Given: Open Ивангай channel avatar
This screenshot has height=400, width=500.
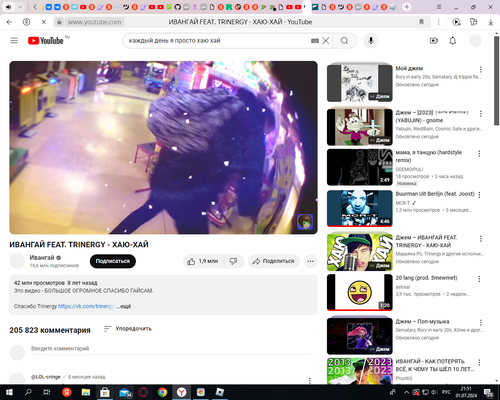Looking at the screenshot, I should tap(17, 261).
